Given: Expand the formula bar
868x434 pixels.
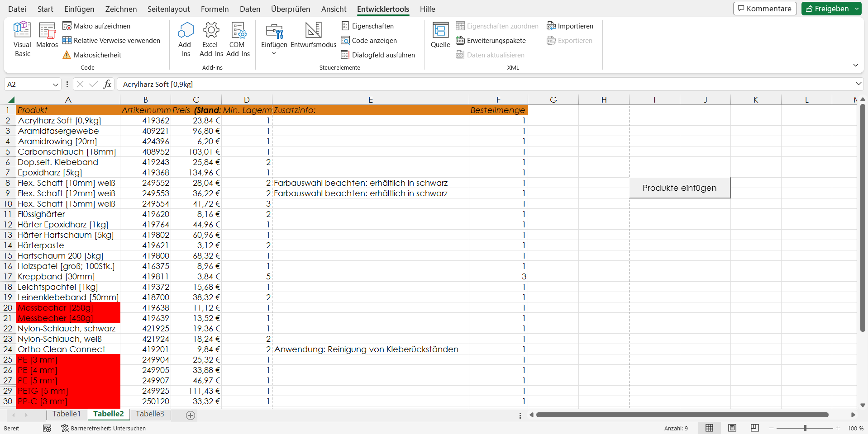Looking at the screenshot, I should (x=858, y=84).
